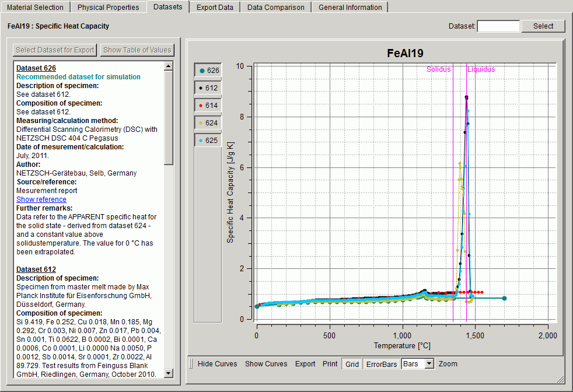
Task: Toggle dataset 626 legend marker
Action: click(208, 71)
